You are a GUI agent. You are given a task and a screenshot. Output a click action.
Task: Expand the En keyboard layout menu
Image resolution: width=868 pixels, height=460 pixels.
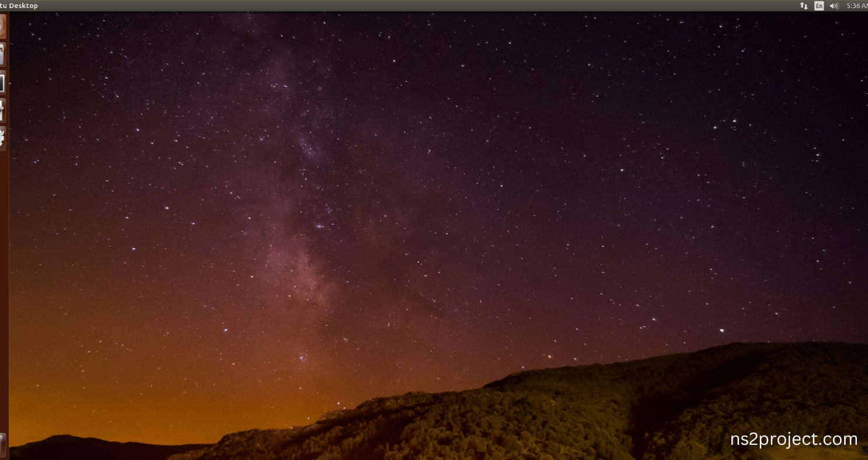click(819, 6)
